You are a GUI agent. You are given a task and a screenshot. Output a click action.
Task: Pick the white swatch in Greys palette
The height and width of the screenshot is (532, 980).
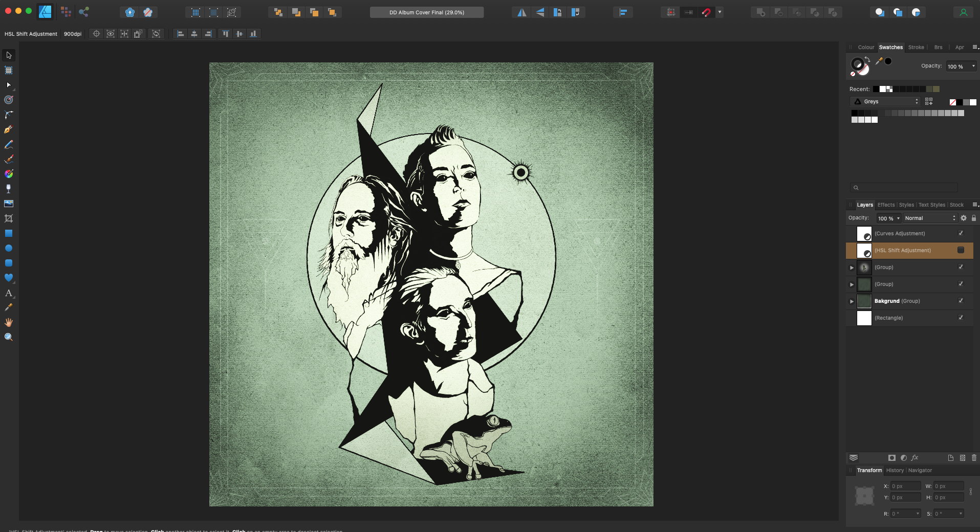tap(875, 120)
